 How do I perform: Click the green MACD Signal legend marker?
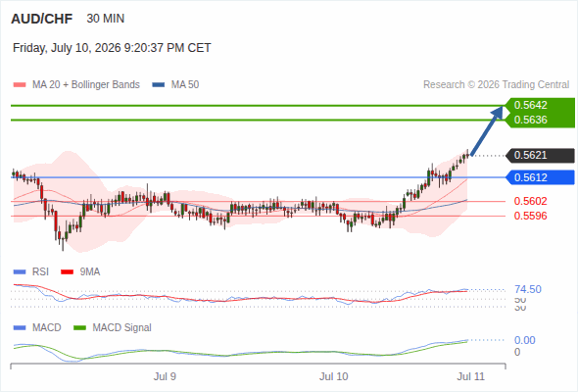coord(79,327)
